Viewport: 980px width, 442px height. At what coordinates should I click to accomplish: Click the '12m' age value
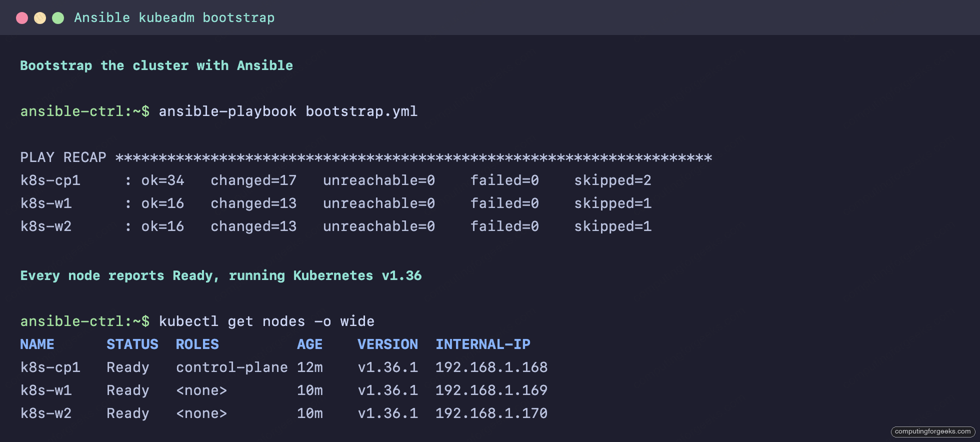(x=310, y=367)
